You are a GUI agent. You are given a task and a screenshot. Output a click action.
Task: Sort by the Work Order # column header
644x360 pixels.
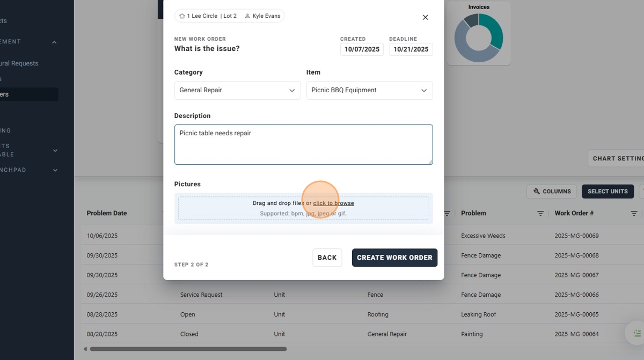[x=574, y=213]
